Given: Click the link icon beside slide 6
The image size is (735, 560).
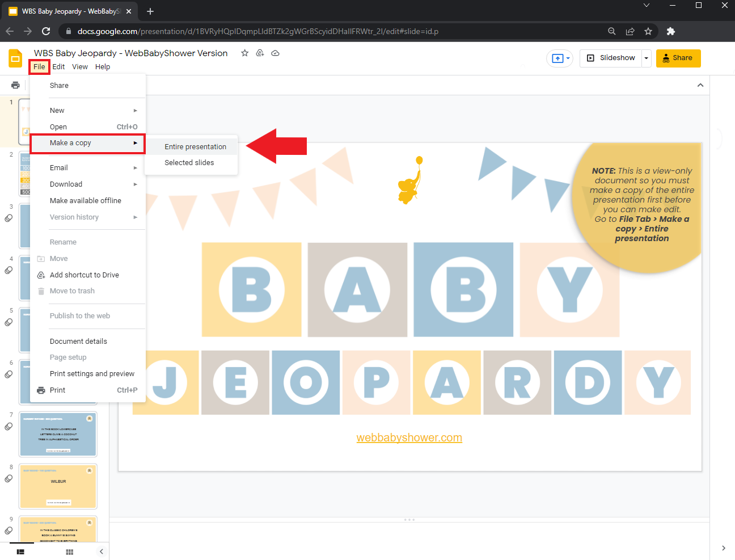Looking at the screenshot, I should (x=9, y=374).
